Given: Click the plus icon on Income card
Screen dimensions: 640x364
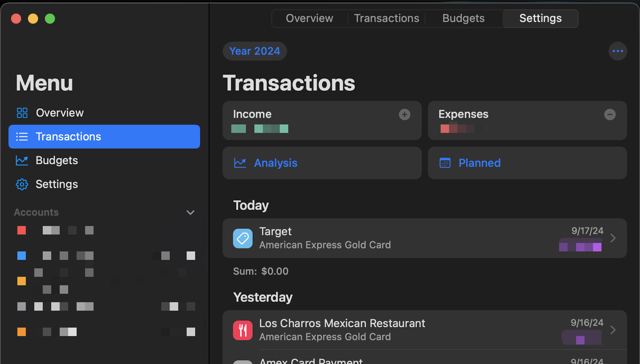Looking at the screenshot, I should point(404,114).
